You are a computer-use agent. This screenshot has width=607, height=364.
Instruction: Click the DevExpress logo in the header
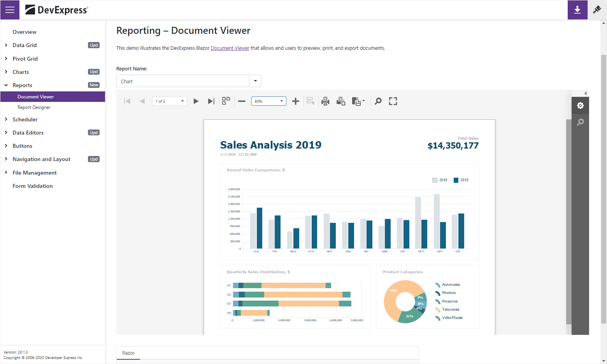coord(57,10)
